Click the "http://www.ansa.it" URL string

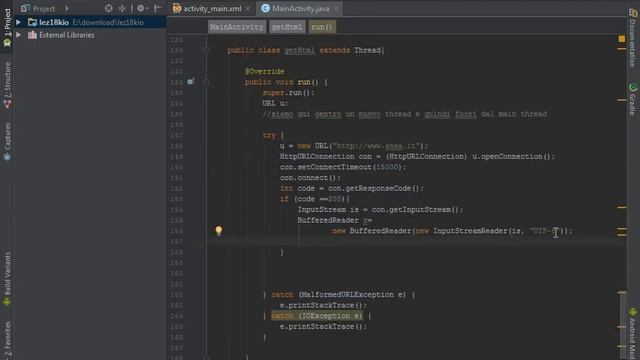376,146
